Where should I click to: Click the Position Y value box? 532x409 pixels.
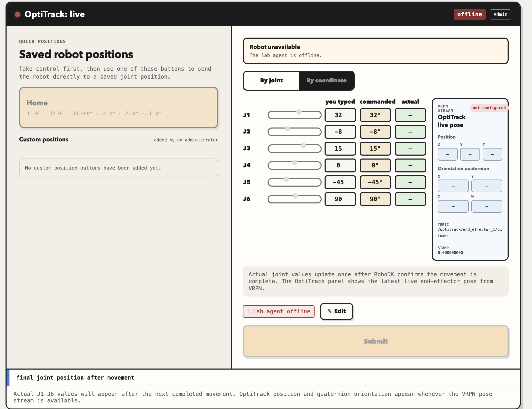point(470,154)
